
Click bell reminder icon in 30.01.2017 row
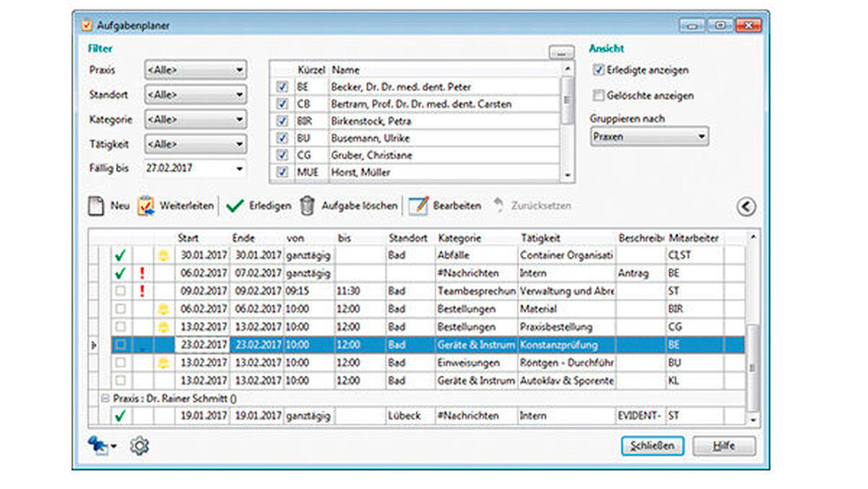point(163,254)
